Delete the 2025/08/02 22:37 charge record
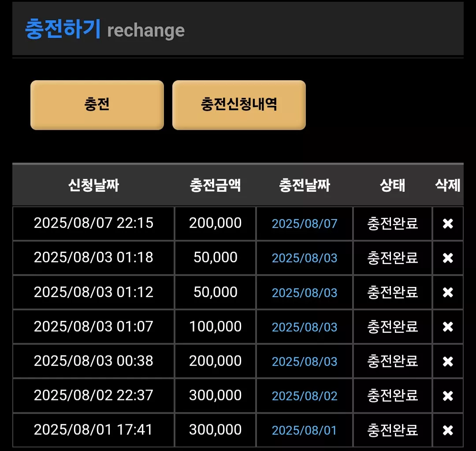This screenshot has width=476, height=451. point(448,396)
